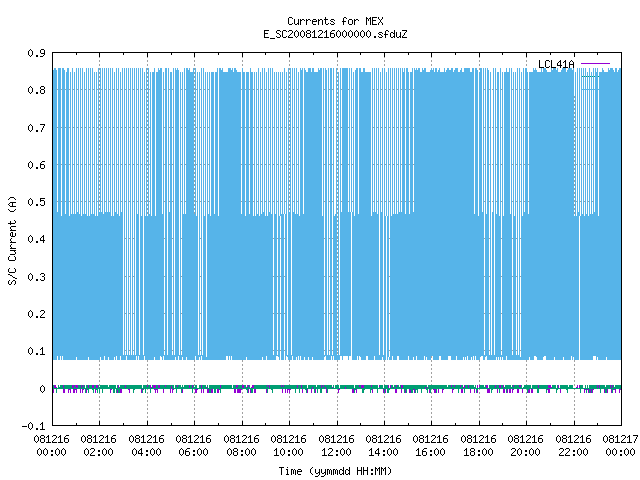The height and width of the screenshot is (480, 640).
Task: Click the purple LCL41A legend line sample
Action: point(595,64)
